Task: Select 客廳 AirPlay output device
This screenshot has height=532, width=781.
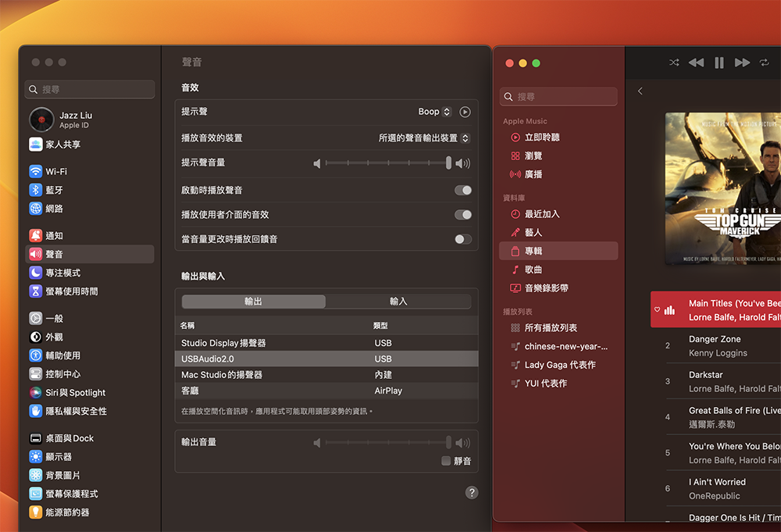Action: point(326,391)
